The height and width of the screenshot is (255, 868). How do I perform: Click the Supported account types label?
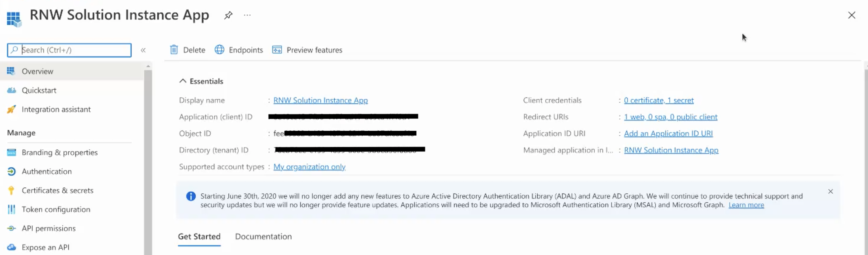(x=221, y=167)
